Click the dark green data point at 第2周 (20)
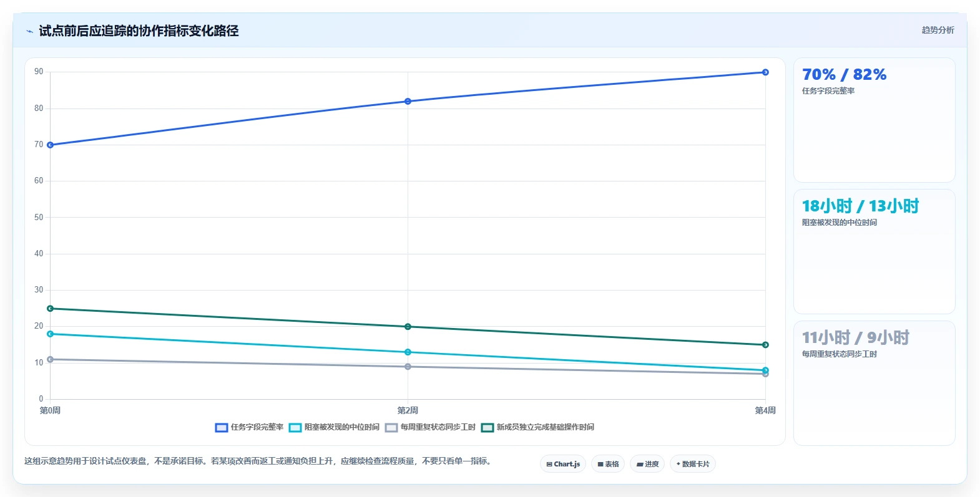Image resolution: width=980 pixels, height=497 pixels. coord(408,327)
